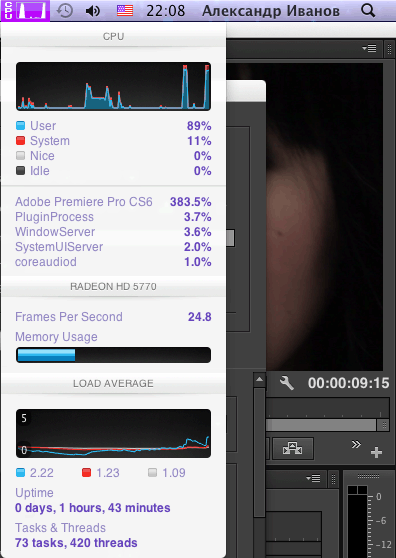Select the WindowServer process row

113,232
